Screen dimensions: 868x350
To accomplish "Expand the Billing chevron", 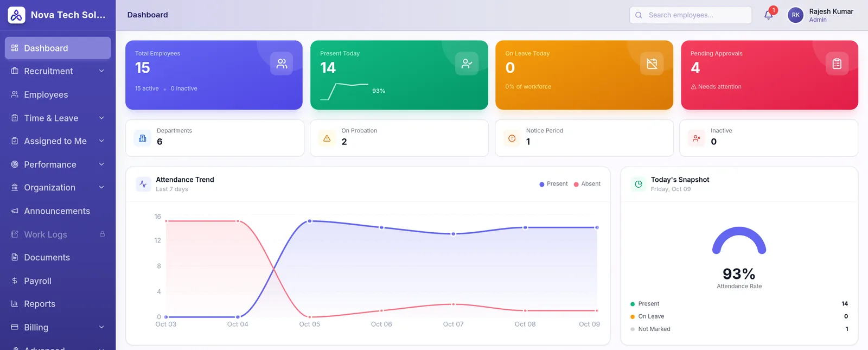I will click(101, 327).
